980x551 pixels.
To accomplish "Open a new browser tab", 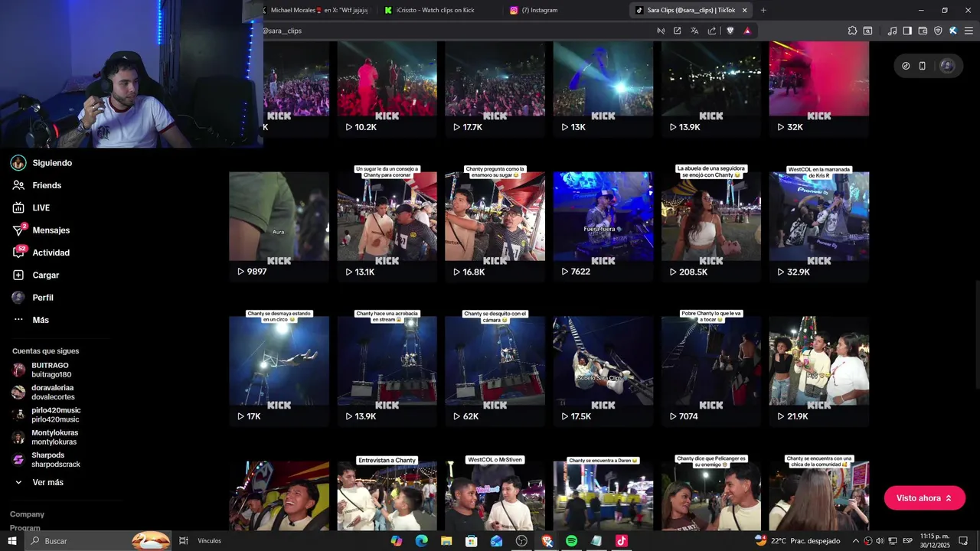I will 763,10.
